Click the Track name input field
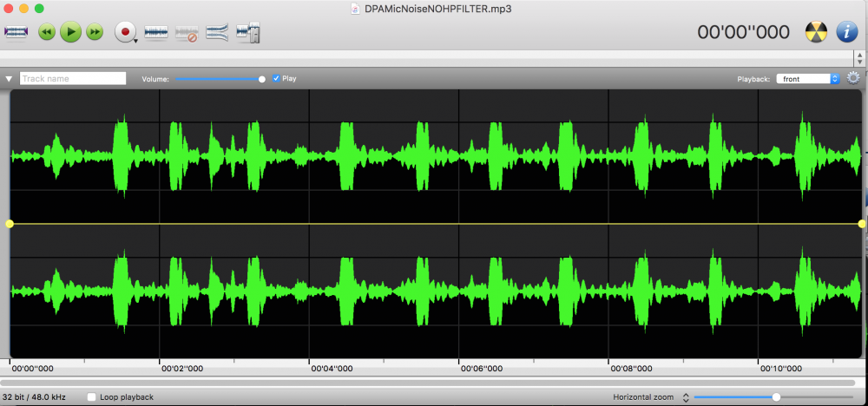The width and height of the screenshot is (868, 406). pos(73,79)
